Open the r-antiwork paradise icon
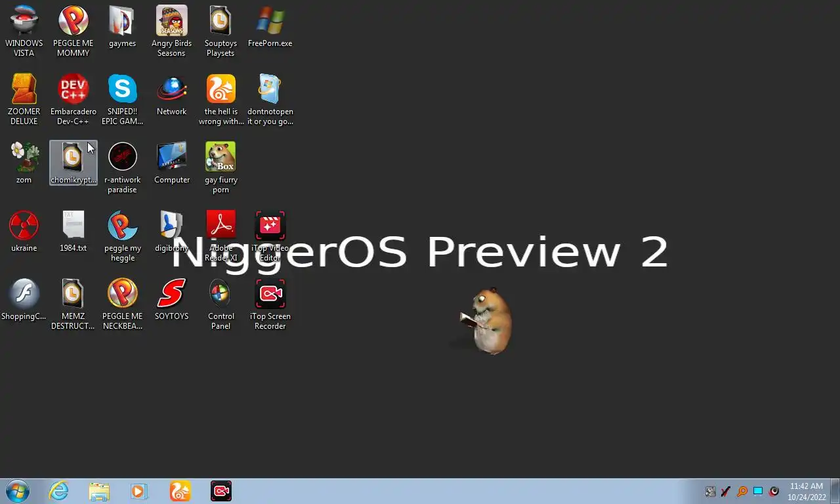This screenshot has height=504, width=840. click(x=122, y=167)
